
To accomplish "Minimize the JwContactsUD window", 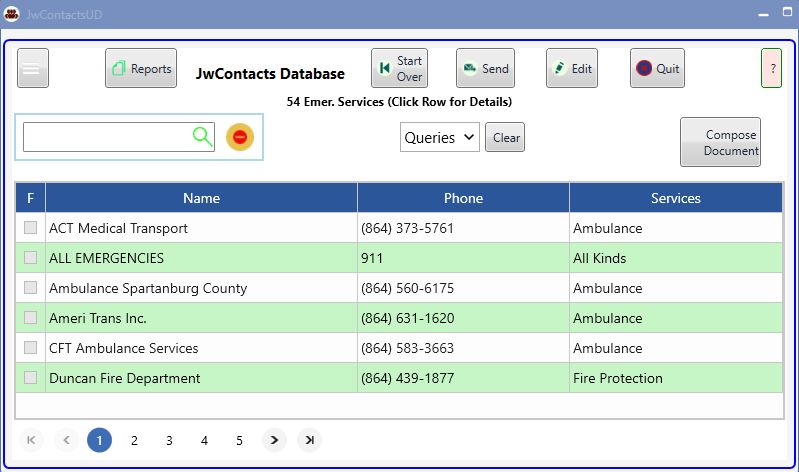I will coord(763,14).
